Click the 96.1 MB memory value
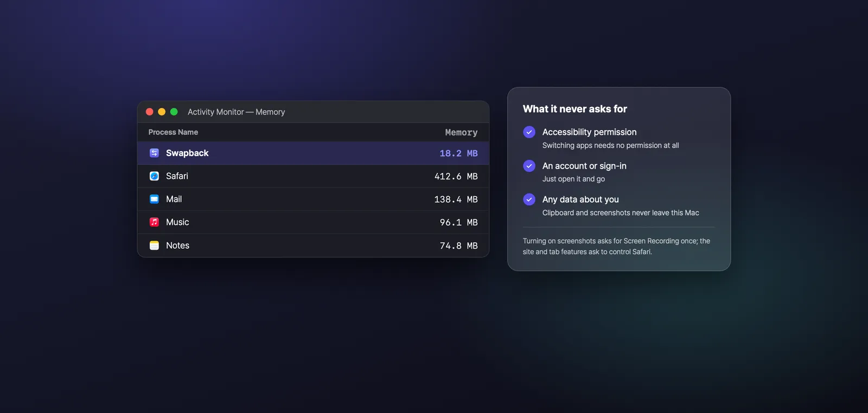The height and width of the screenshot is (413, 868). (458, 222)
